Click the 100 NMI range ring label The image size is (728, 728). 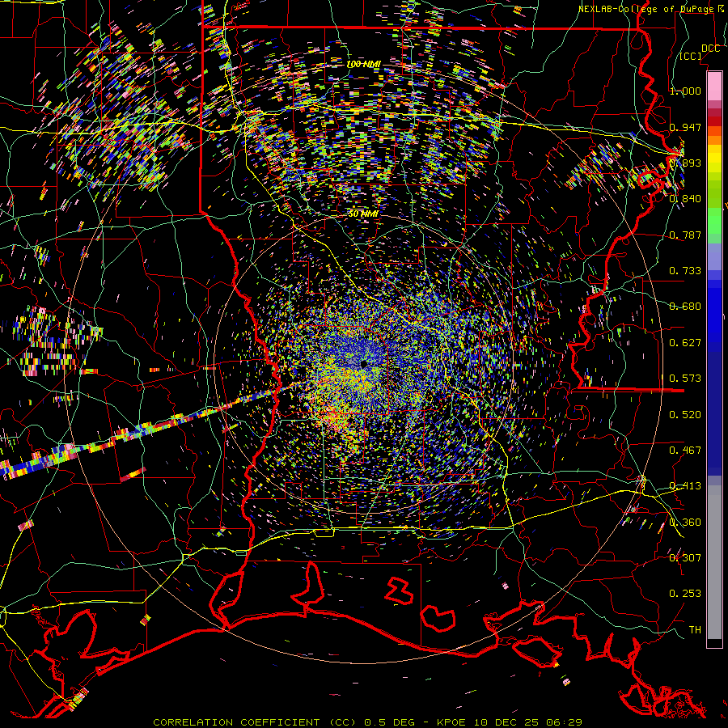coord(363,64)
